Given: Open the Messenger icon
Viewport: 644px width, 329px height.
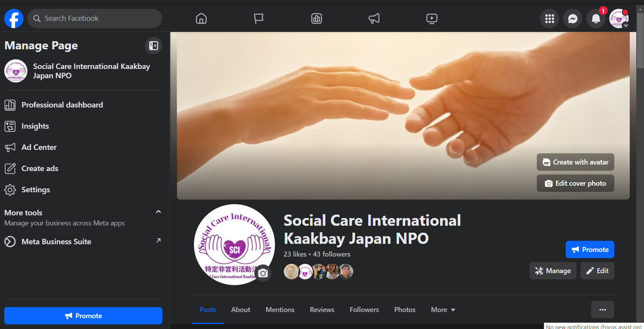Looking at the screenshot, I should tap(573, 18).
